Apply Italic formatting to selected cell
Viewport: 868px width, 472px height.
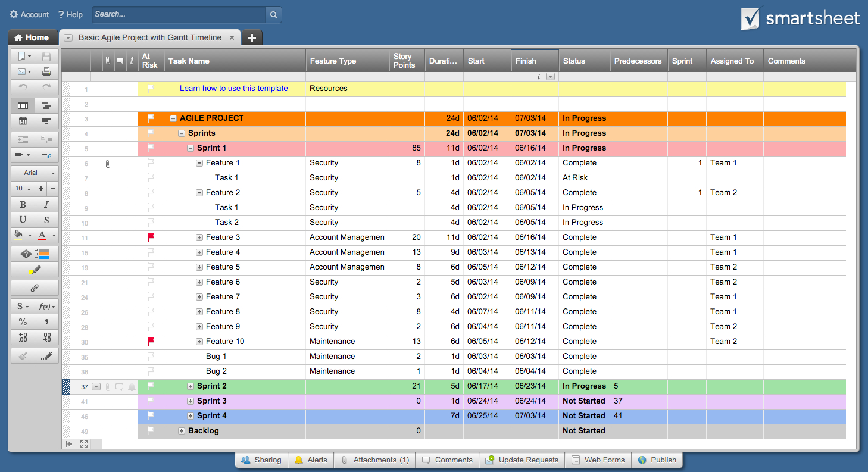(x=45, y=204)
